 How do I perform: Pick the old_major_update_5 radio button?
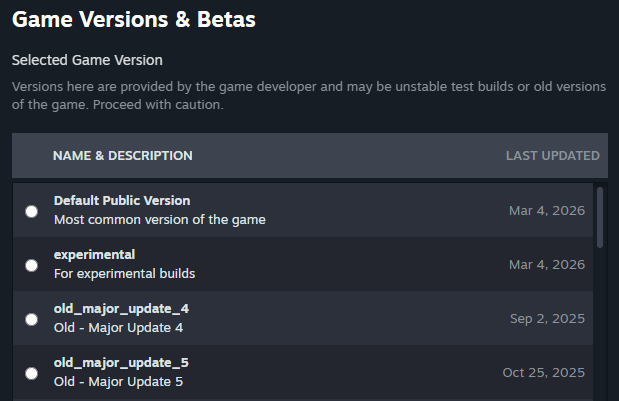click(x=32, y=373)
